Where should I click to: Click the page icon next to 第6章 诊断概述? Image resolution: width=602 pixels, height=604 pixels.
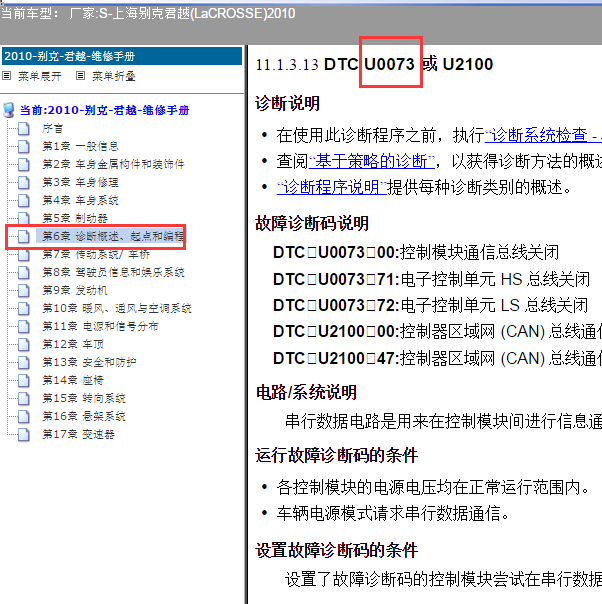coord(24,236)
